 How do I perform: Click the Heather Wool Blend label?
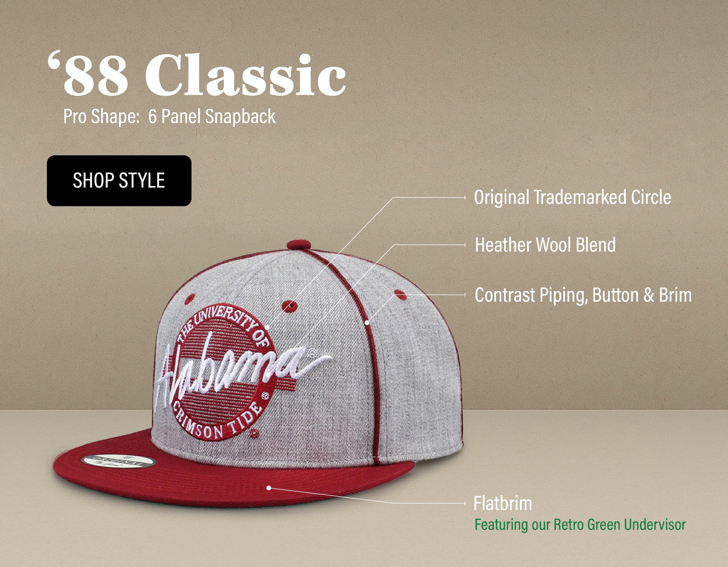coord(545,245)
